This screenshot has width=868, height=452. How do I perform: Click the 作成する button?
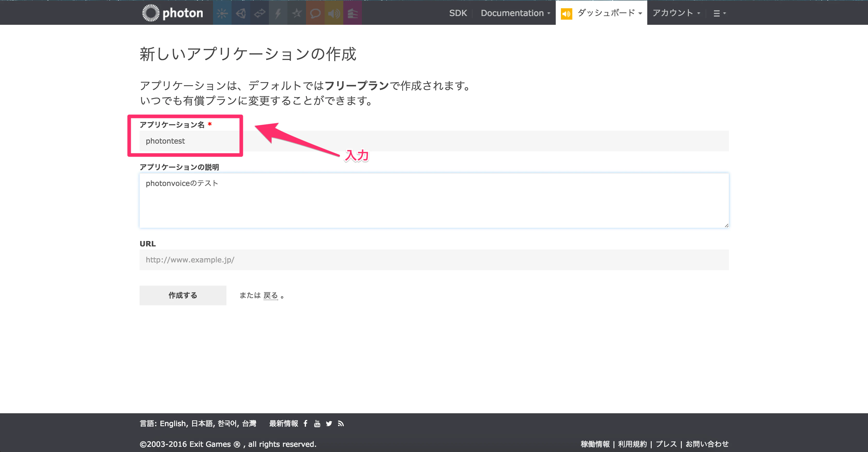[183, 295]
